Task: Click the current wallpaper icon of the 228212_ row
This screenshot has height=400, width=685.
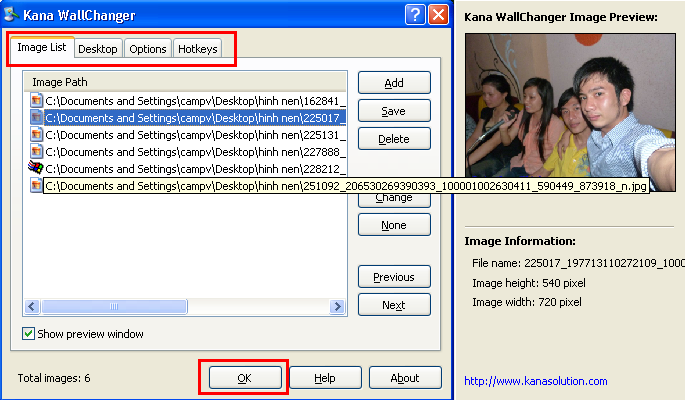Action: pos(35,168)
